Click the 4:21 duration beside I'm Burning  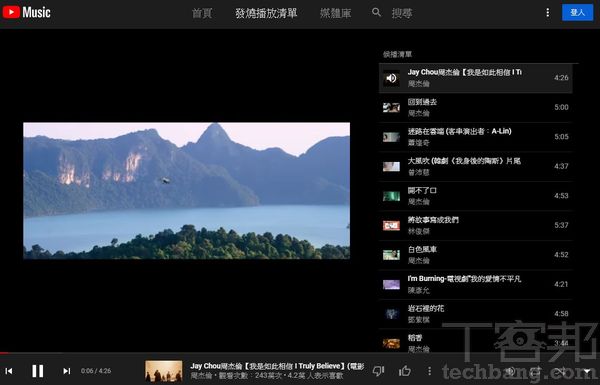tap(561, 284)
